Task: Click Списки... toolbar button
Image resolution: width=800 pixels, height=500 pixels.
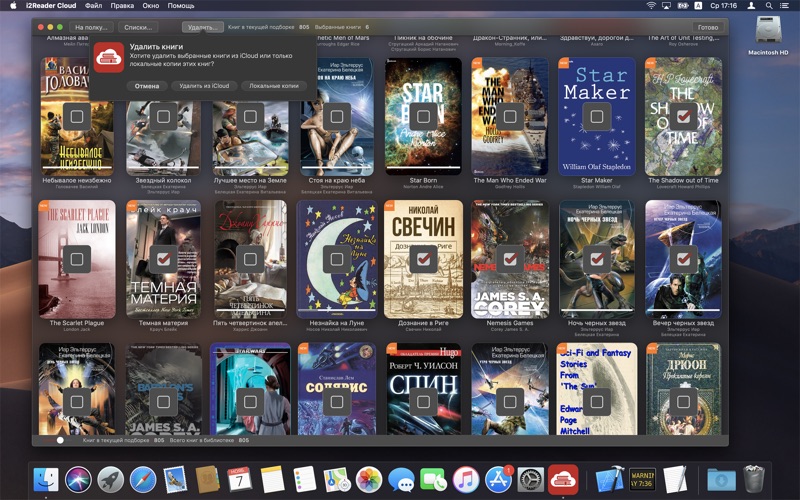Action: [138, 27]
